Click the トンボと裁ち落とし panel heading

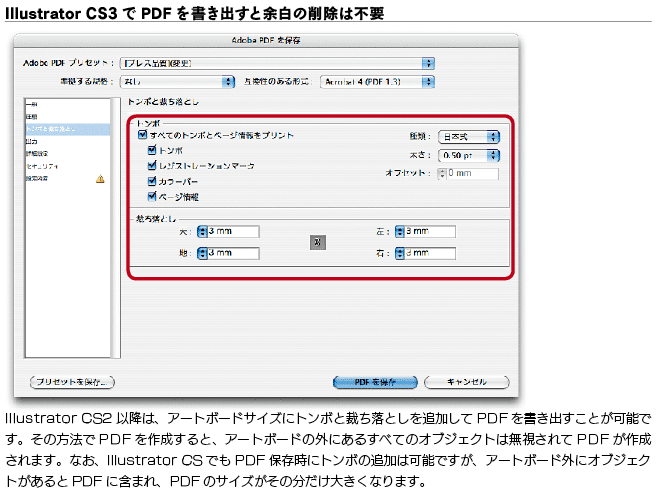pos(163,102)
